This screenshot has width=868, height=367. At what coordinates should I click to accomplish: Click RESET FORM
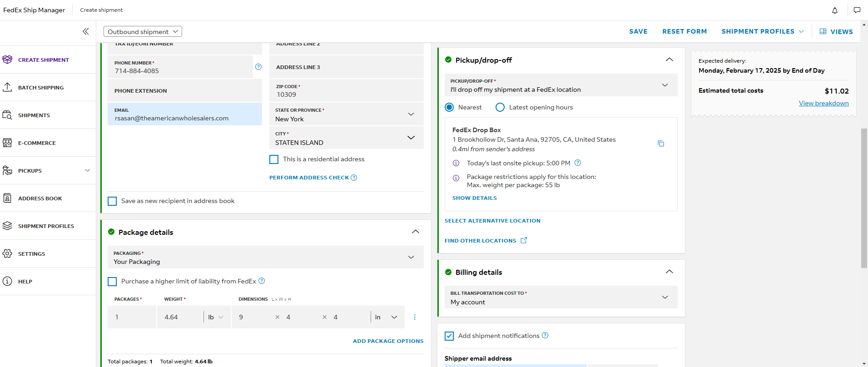[684, 31]
